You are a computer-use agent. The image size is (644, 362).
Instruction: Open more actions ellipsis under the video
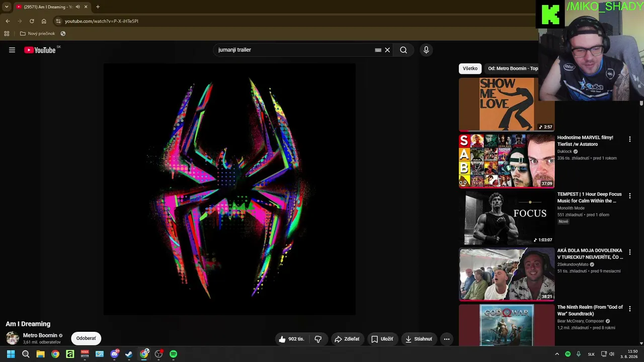(446, 339)
